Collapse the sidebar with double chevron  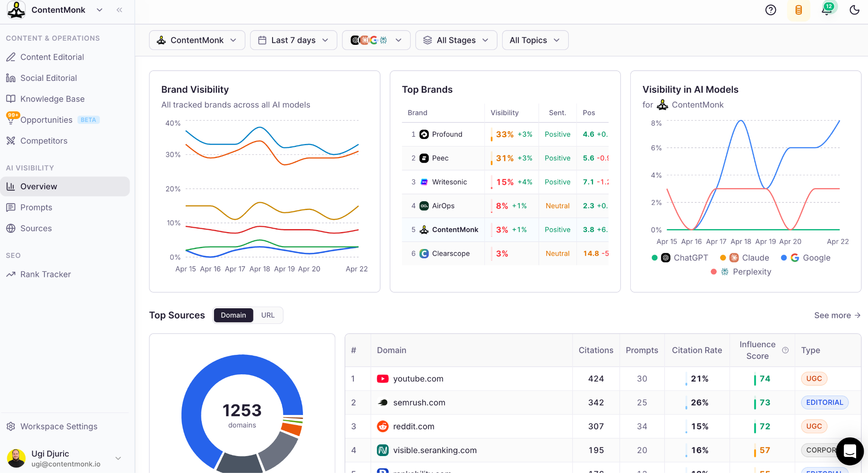120,10
